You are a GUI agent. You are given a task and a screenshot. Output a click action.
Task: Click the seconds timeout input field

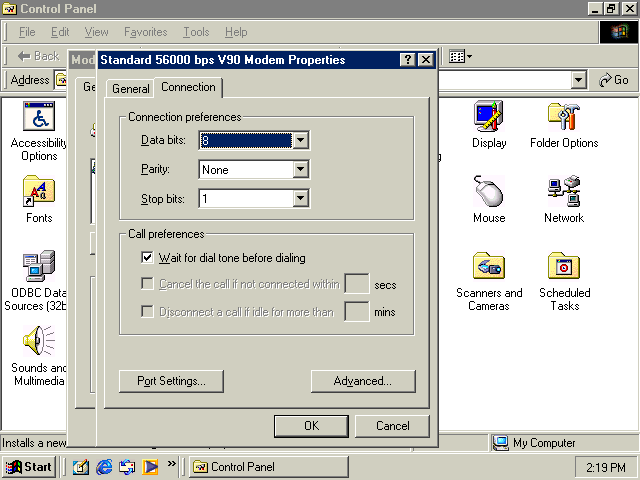coord(357,284)
